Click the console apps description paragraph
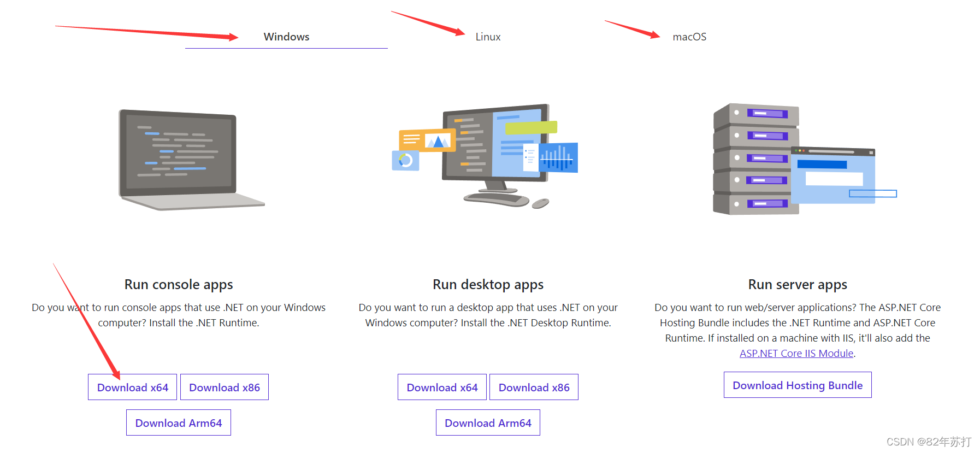Viewport: 980px width, 452px height. point(179,315)
